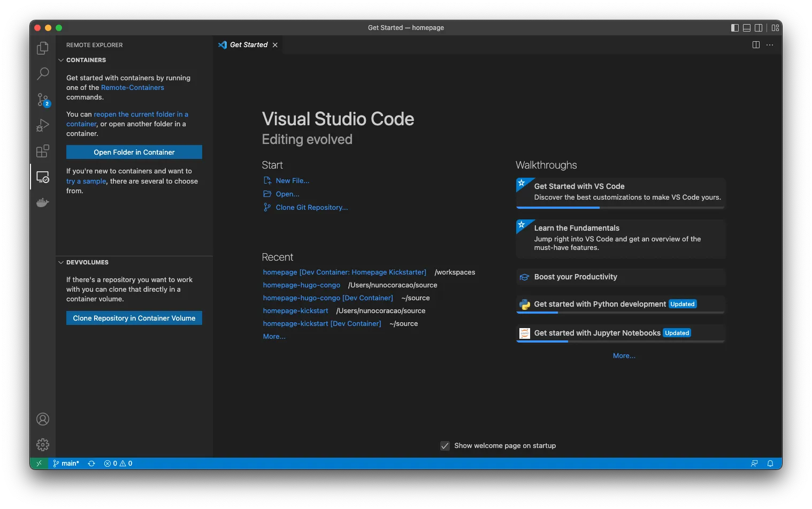Follow the Remote-Containers link

click(133, 88)
